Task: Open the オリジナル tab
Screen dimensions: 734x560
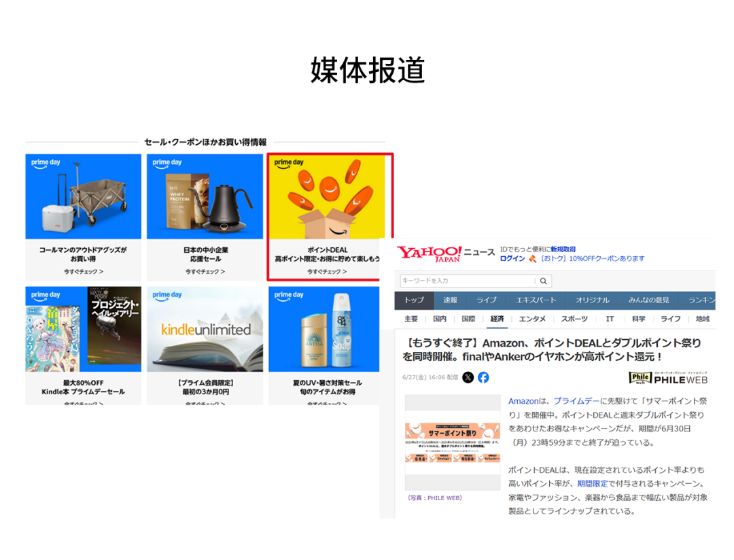Action: tap(593, 300)
